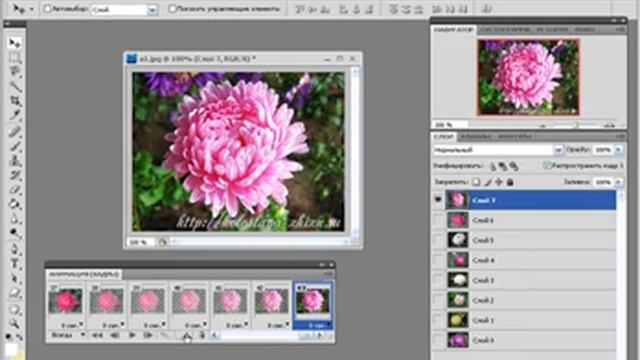Switch to the Histogram tab
Image resolution: width=640 pixels, height=360 pixels.
pos(505,30)
